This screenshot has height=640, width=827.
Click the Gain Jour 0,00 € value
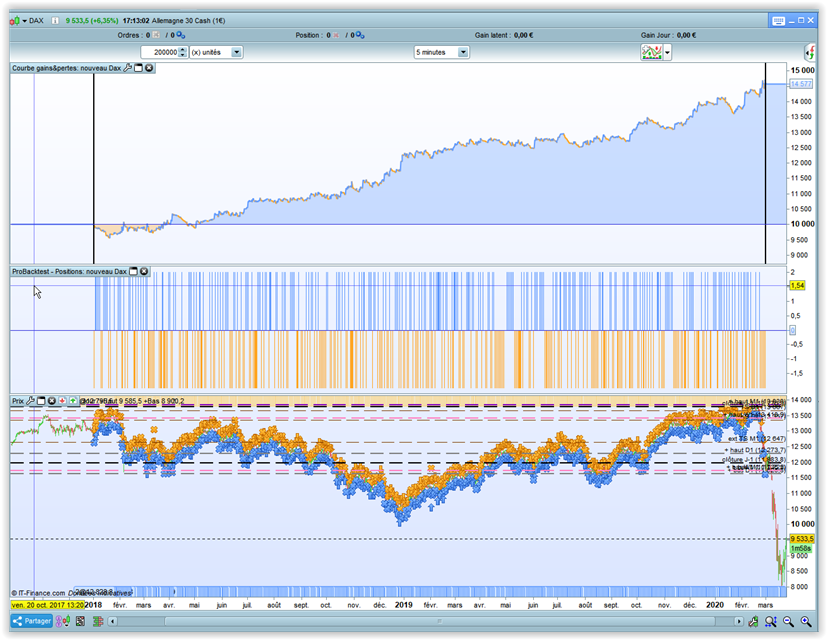[x=686, y=35]
